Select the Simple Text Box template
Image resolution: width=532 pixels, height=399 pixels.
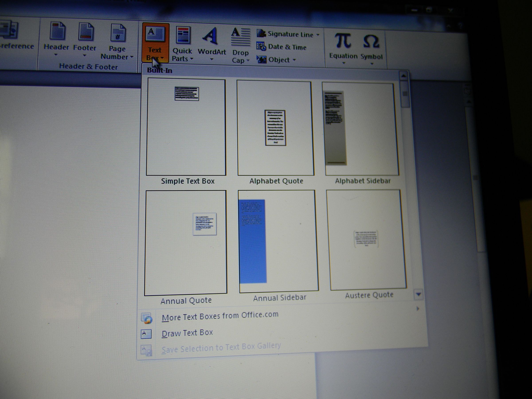pyautogui.click(x=186, y=127)
